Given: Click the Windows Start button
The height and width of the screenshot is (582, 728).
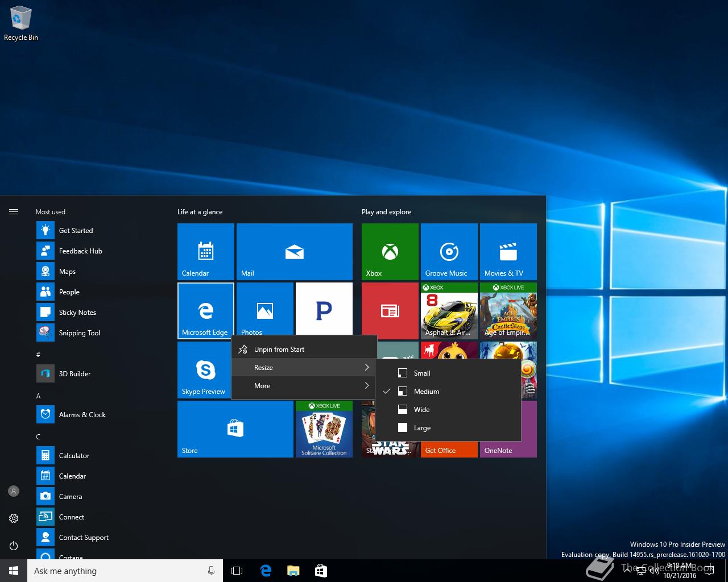Looking at the screenshot, I should [x=14, y=571].
